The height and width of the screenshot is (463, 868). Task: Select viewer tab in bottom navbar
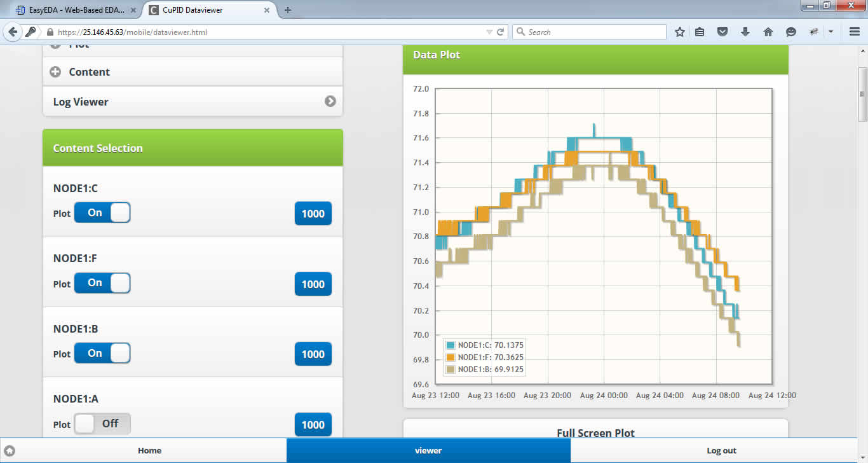tap(428, 450)
